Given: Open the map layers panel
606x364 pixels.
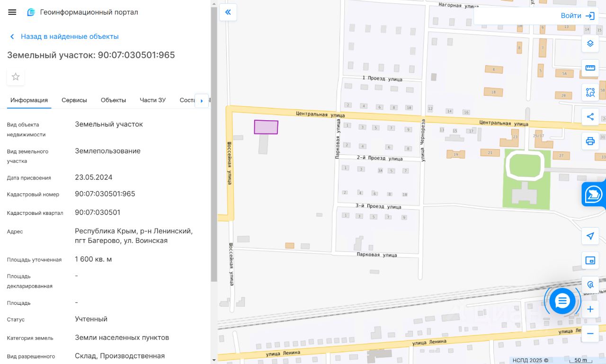Looking at the screenshot, I should pyautogui.click(x=590, y=44).
